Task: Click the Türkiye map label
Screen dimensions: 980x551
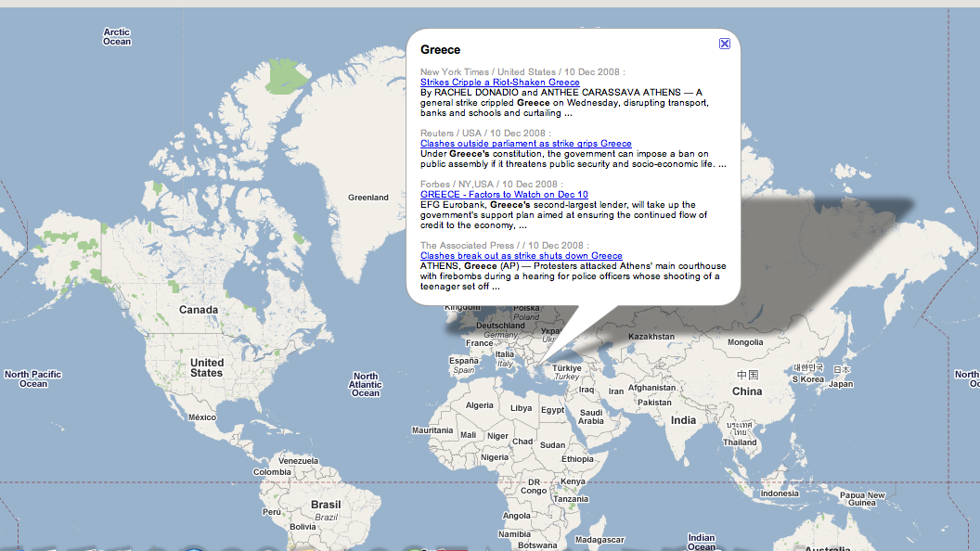Action: click(567, 368)
